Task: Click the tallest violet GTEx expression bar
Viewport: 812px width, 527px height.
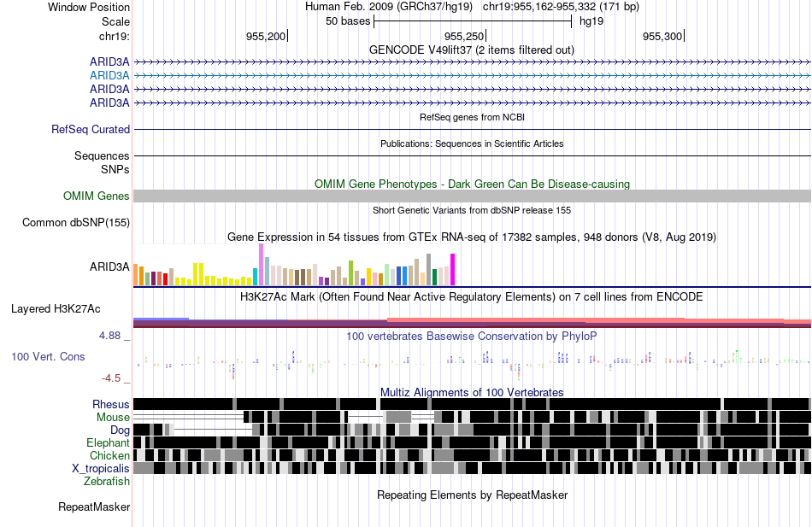Action: click(261, 265)
